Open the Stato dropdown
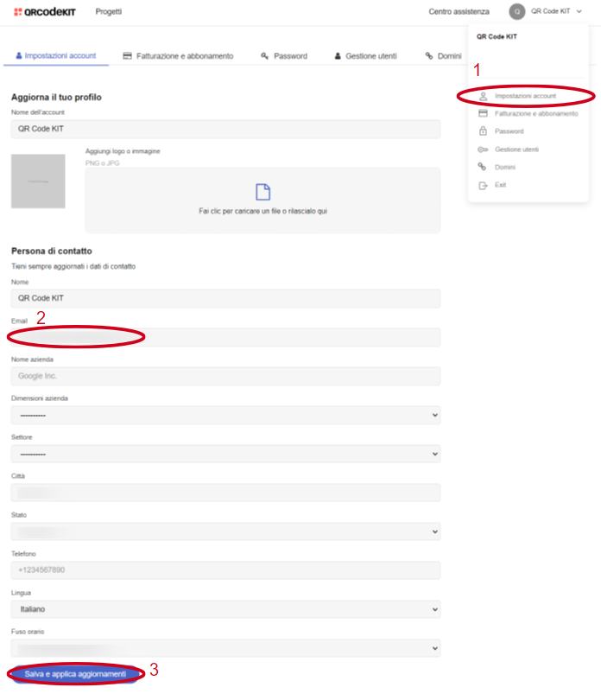This screenshot has height=700, width=601. [225, 531]
